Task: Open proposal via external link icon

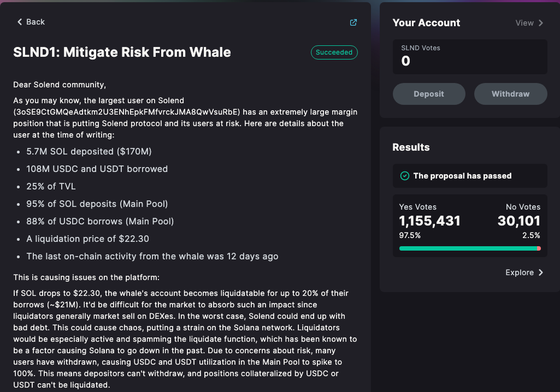Action: [x=353, y=22]
